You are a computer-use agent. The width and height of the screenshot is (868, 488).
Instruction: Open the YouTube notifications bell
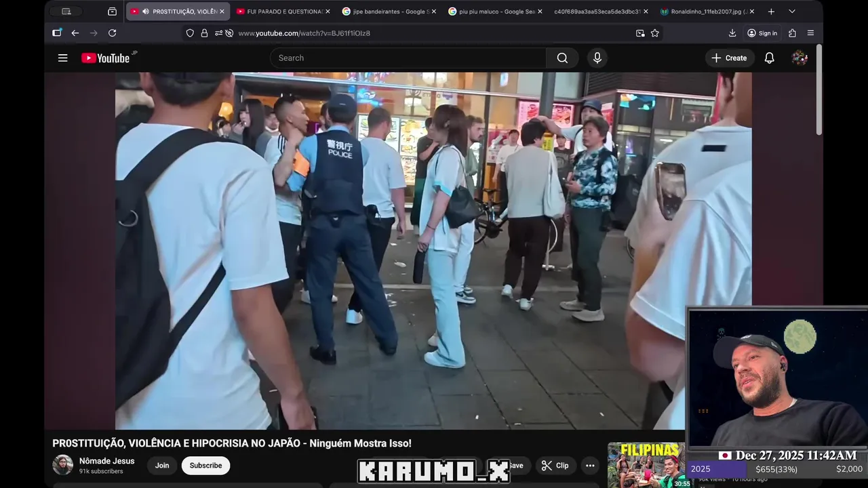tap(769, 58)
